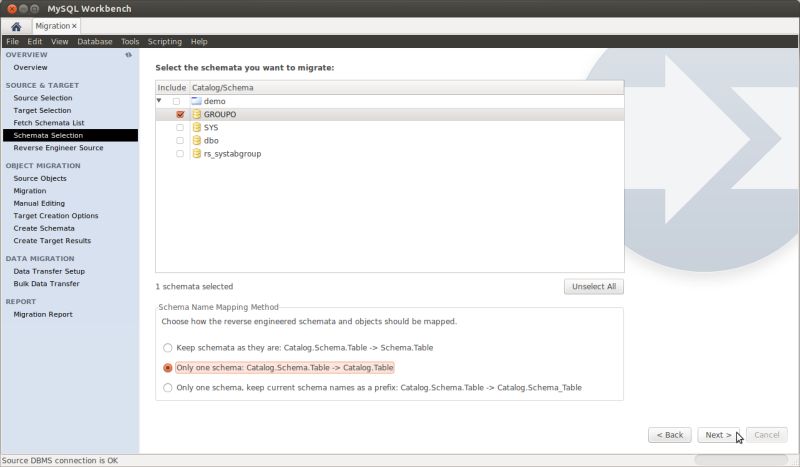800x467 pixels.
Task: Open the File menu
Action: 12,41
